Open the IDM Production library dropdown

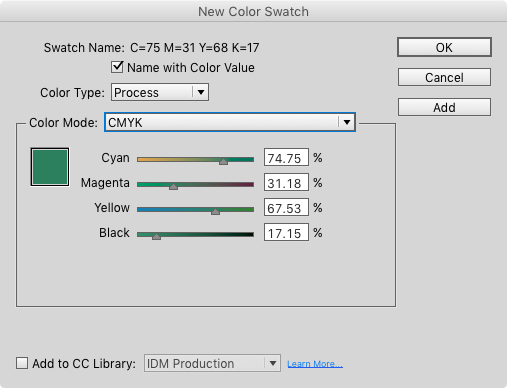[212, 363]
